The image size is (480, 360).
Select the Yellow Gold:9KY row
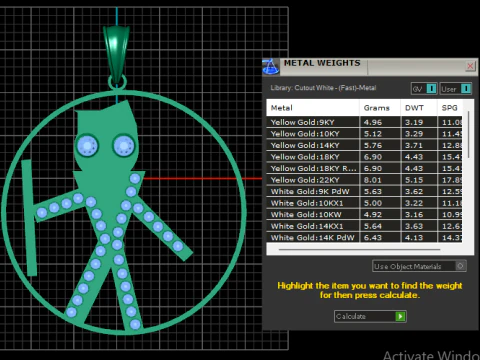point(364,122)
